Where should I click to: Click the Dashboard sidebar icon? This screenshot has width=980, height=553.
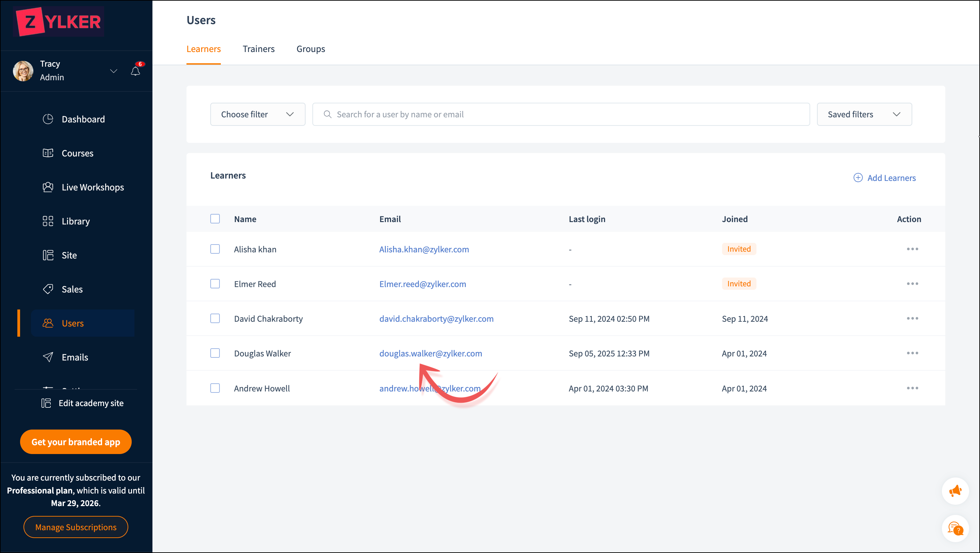pyautogui.click(x=48, y=119)
